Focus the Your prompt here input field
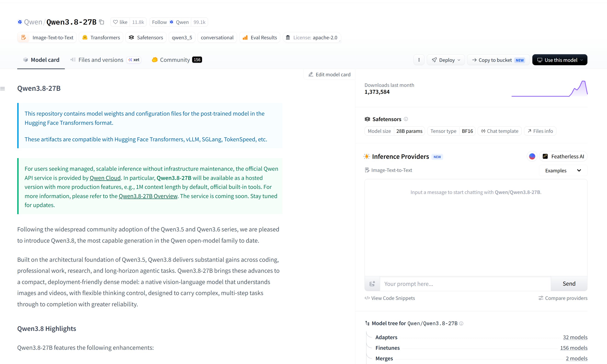Image resolution: width=607 pixels, height=364 pixels. pos(465,284)
